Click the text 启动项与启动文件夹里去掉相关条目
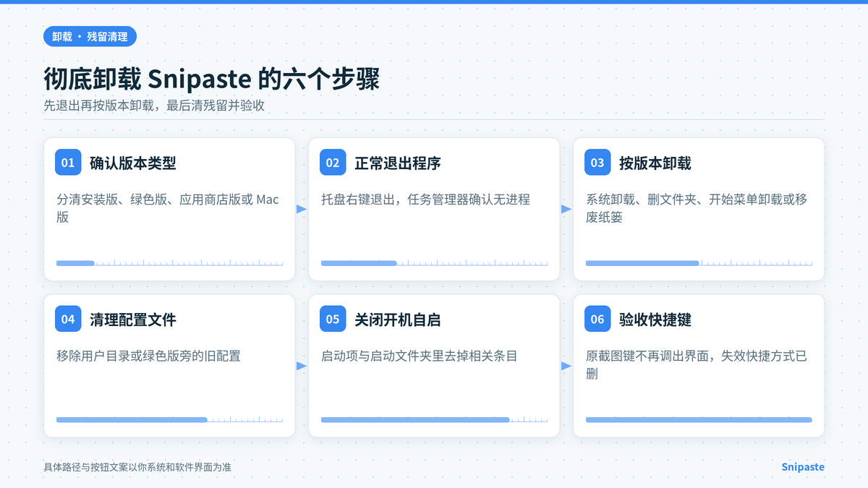This screenshot has height=488, width=868. 420,356
